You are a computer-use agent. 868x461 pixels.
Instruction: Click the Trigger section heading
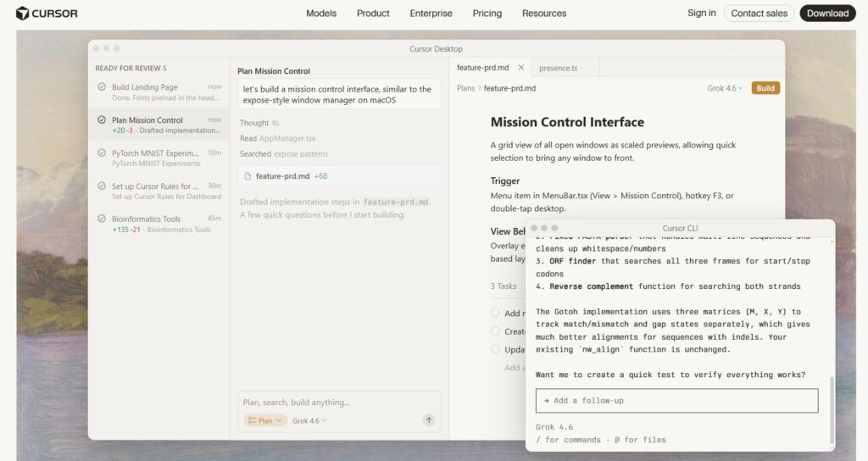click(505, 181)
